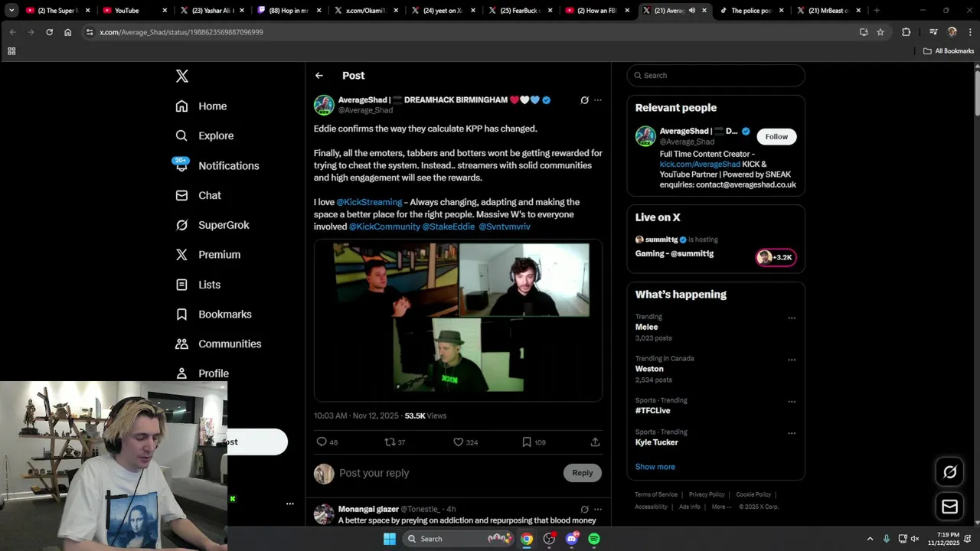This screenshot has height=551, width=980.
Task: Open the Privacy Policy footer link
Action: tap(707, 494)
